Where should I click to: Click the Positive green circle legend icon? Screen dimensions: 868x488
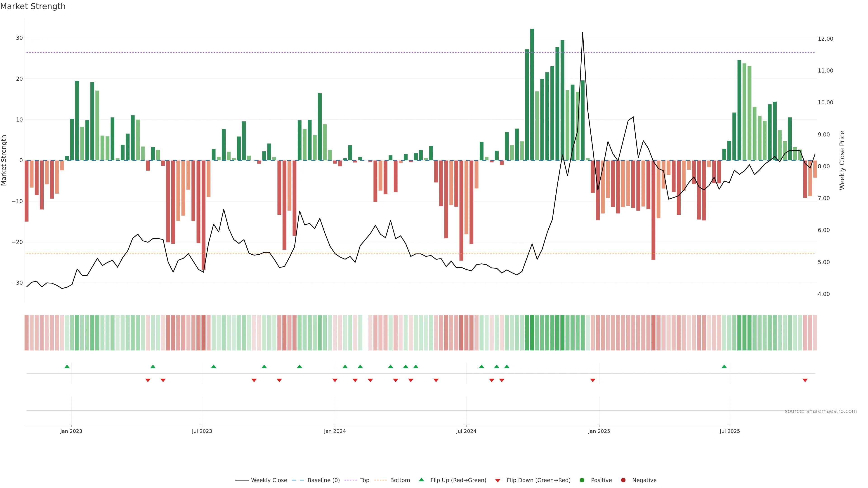click(x=582, y=480)
